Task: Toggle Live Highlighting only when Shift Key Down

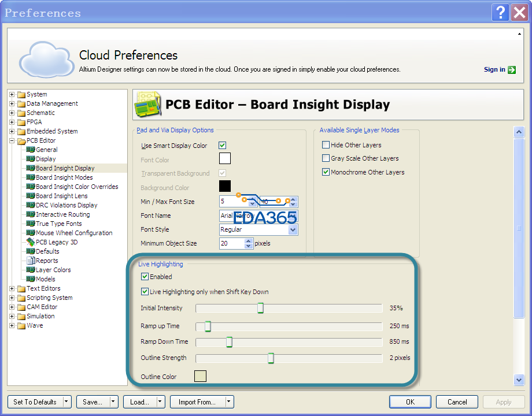Action: (145, 291)
